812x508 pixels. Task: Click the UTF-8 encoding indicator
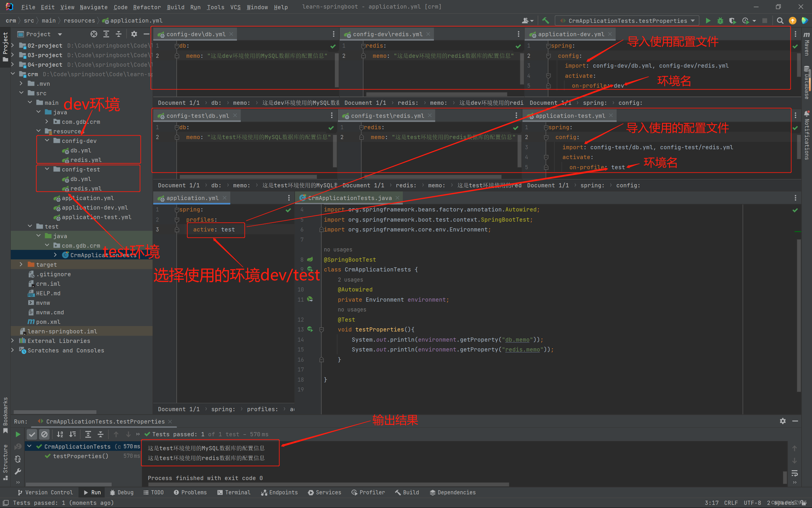tap(752, 503)
